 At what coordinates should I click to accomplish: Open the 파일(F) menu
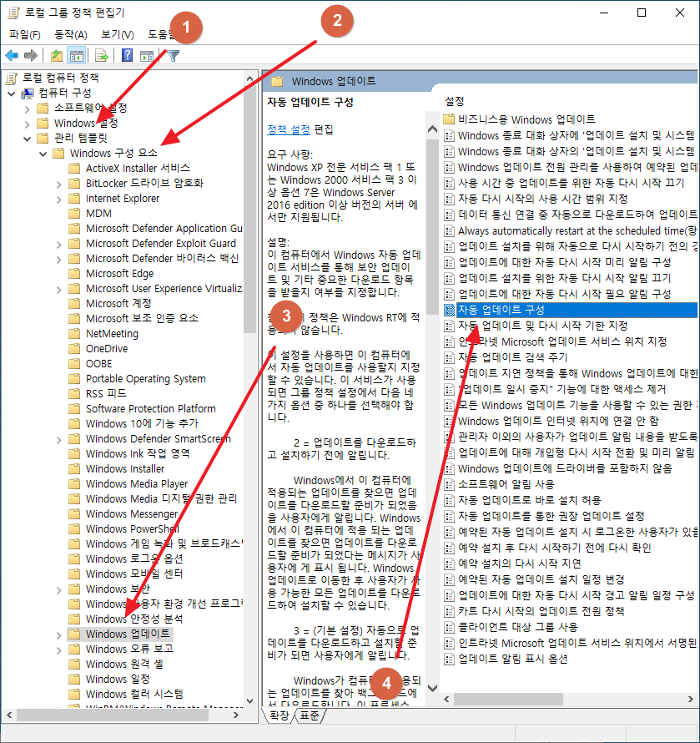(x=25, y=34)
